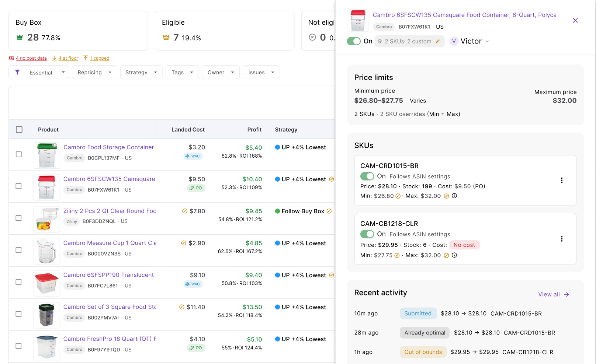
Task: Open the Ziliny 2 Pcs product link
Action: point(110,211)
